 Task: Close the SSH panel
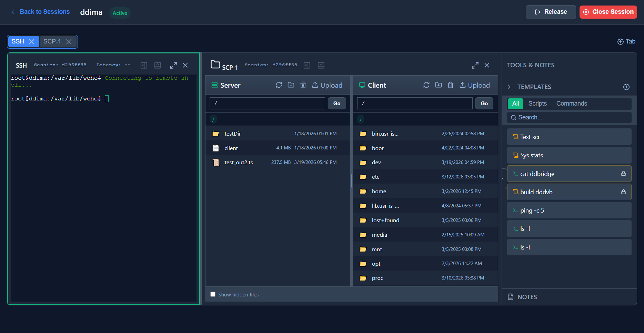pos(185,65)
